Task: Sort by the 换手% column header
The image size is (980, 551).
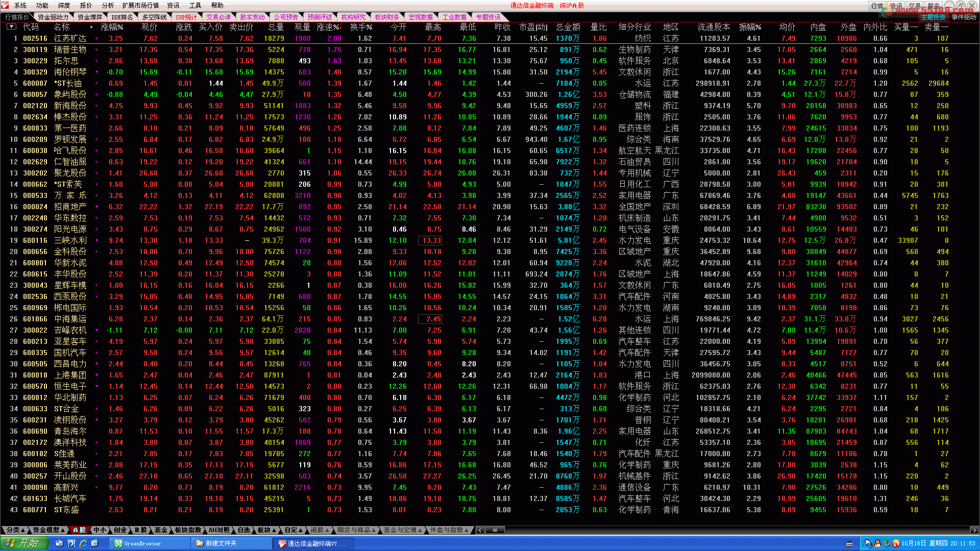Action: (361, 27)
